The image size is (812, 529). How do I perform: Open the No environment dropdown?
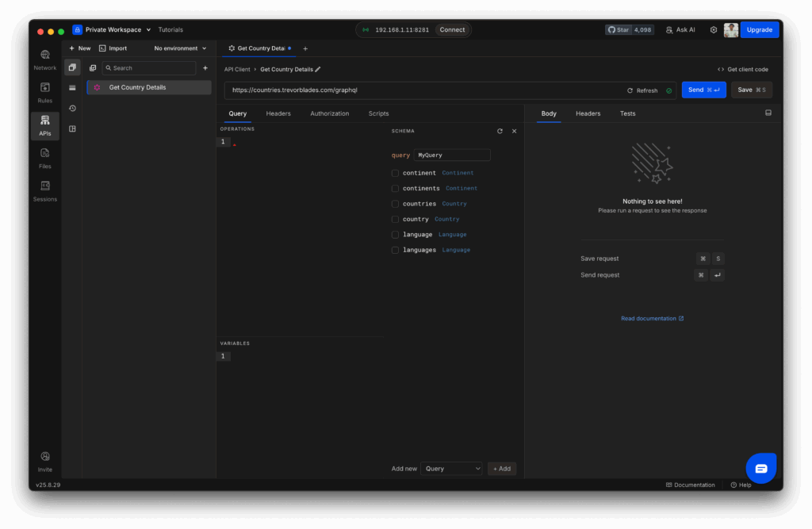click(x=180, y=48)
